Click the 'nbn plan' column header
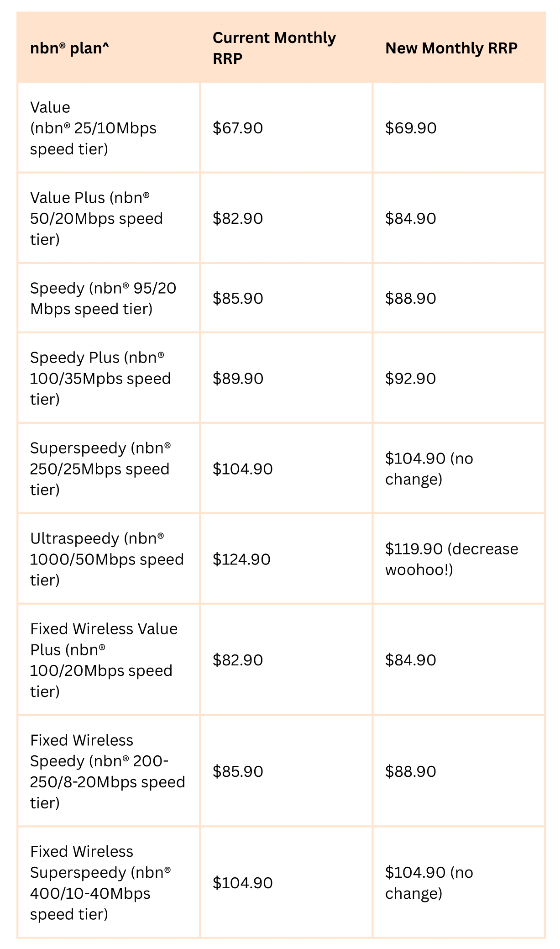The height and width of the screenshot is (949, 560). coord(109,48)
